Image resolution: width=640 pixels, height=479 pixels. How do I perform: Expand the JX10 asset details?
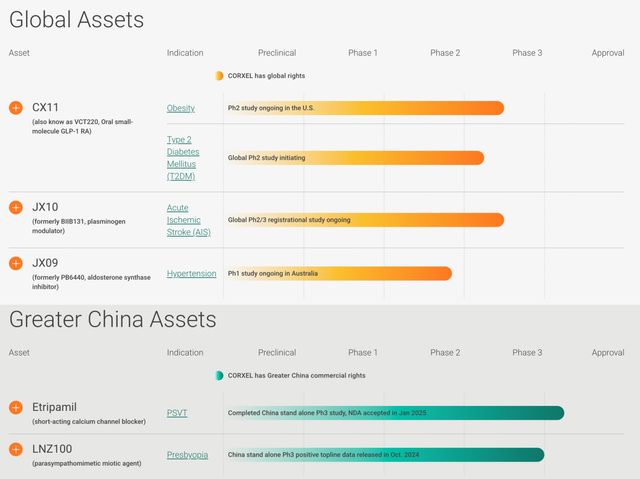point(15,207)
